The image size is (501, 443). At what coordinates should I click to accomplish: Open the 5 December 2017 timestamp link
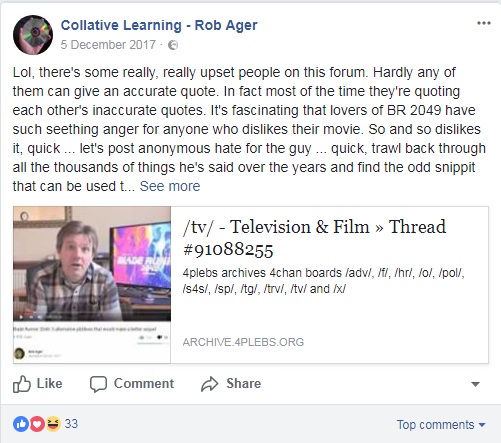tap(108, 45)
